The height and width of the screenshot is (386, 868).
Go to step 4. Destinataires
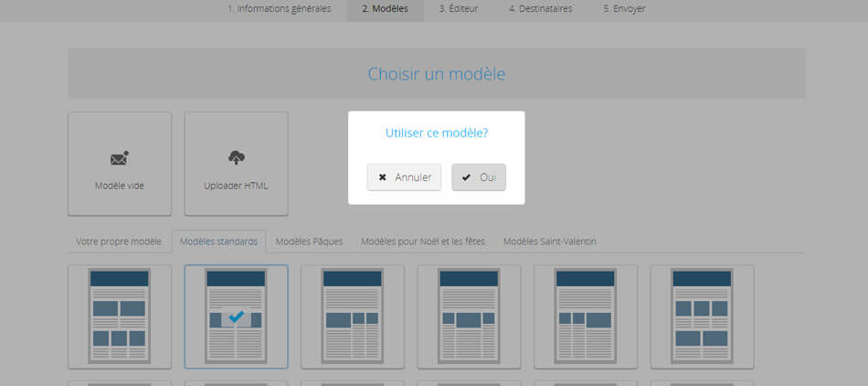coord(541,9)
